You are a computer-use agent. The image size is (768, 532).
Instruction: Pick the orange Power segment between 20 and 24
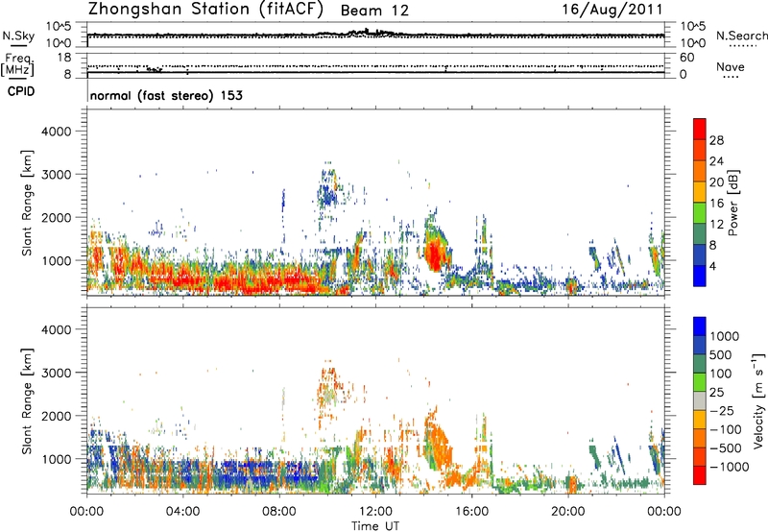click(x=700, y=171)
